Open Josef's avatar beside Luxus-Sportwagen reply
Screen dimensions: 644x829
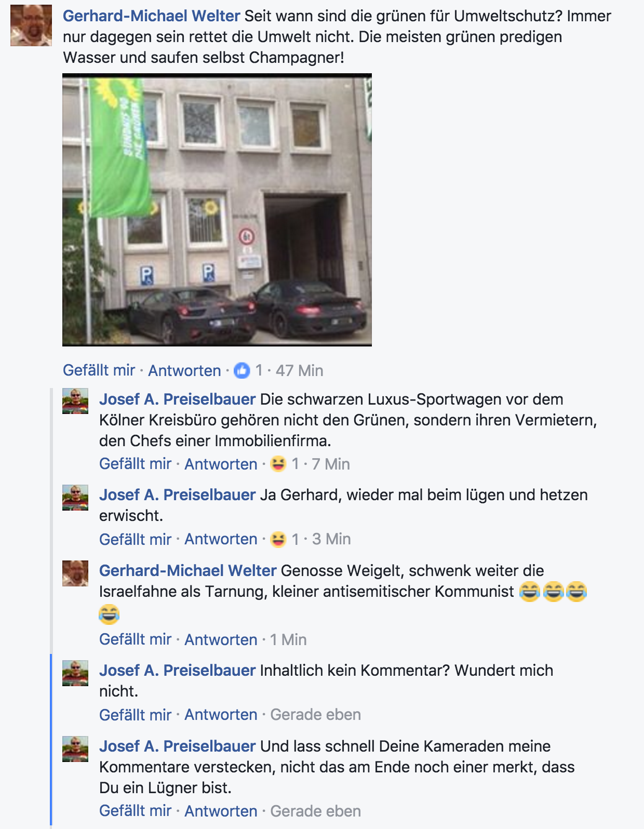pyautogui.click(x=75, y=401)
